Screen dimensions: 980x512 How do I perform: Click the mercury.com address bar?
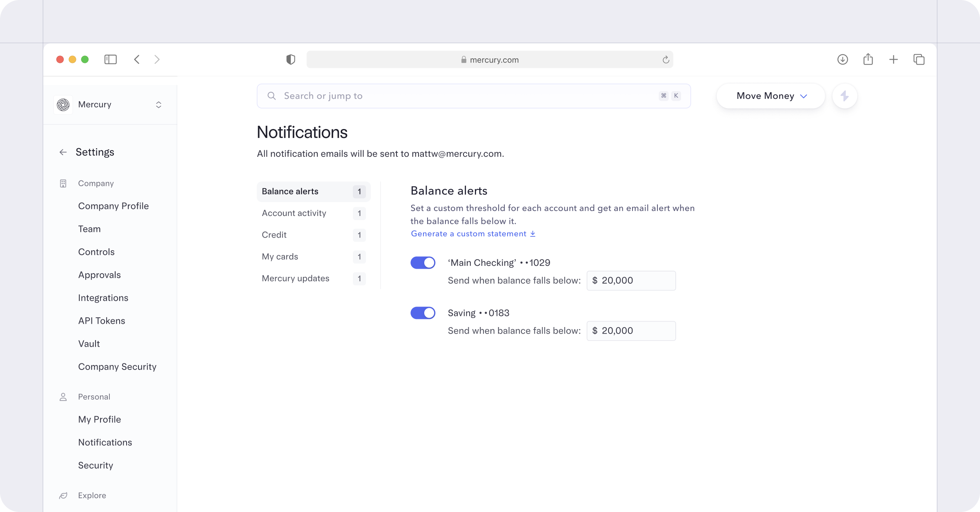[x=490, y=60]
